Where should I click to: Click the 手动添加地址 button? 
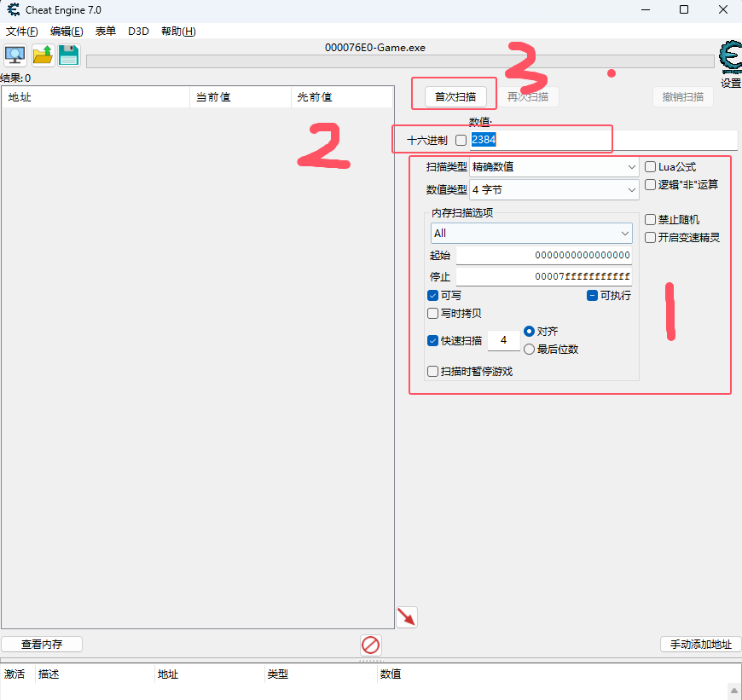[x=701, y=645]
